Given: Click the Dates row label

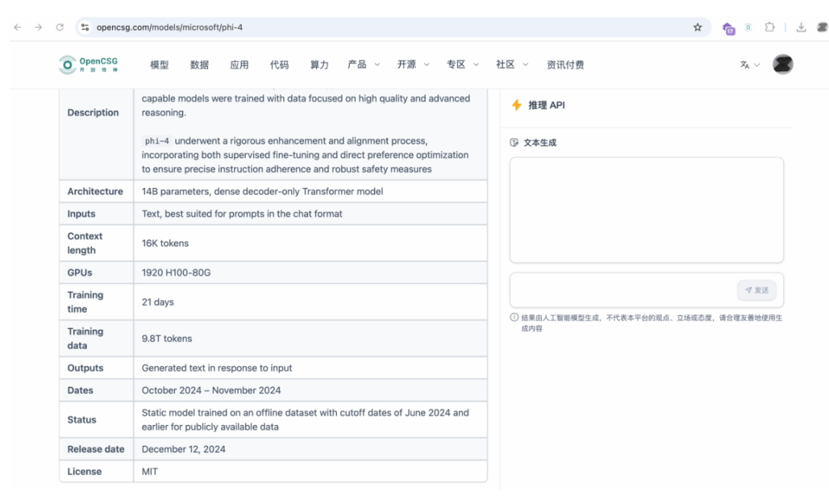Looking at the screenshot, I should pyautogui.click(x=81, y=390).
